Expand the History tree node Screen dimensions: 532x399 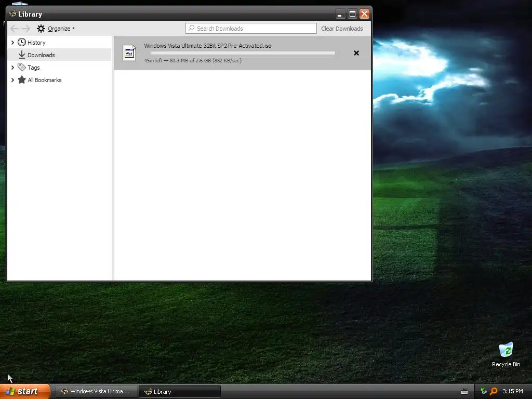(x=12, y=43)
